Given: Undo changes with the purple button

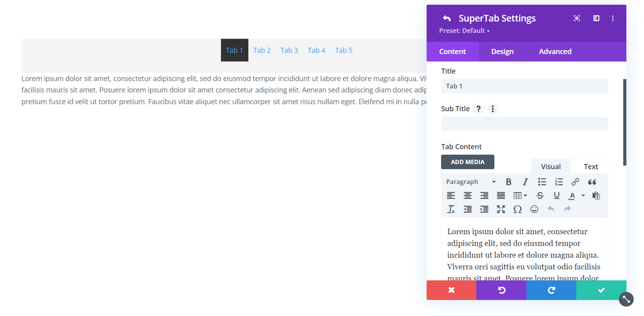Looking at the screenshot, I should click(x=501, y=290).
